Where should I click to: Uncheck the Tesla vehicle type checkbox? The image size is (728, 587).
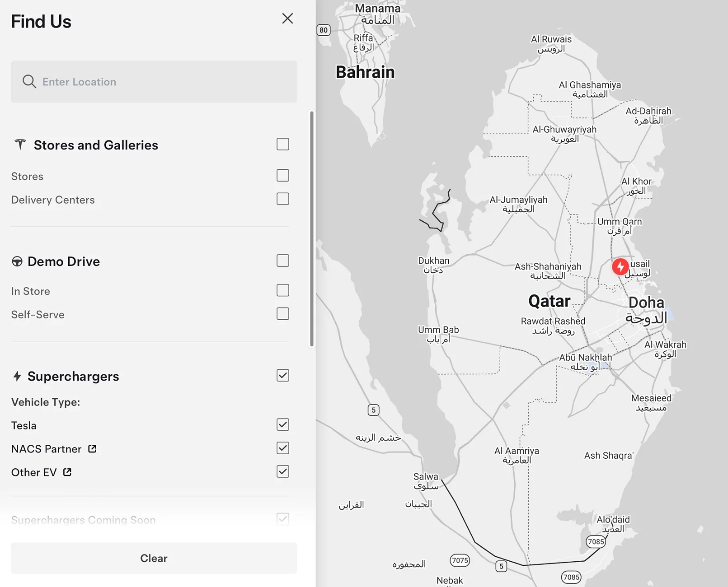tap(283, 424)
